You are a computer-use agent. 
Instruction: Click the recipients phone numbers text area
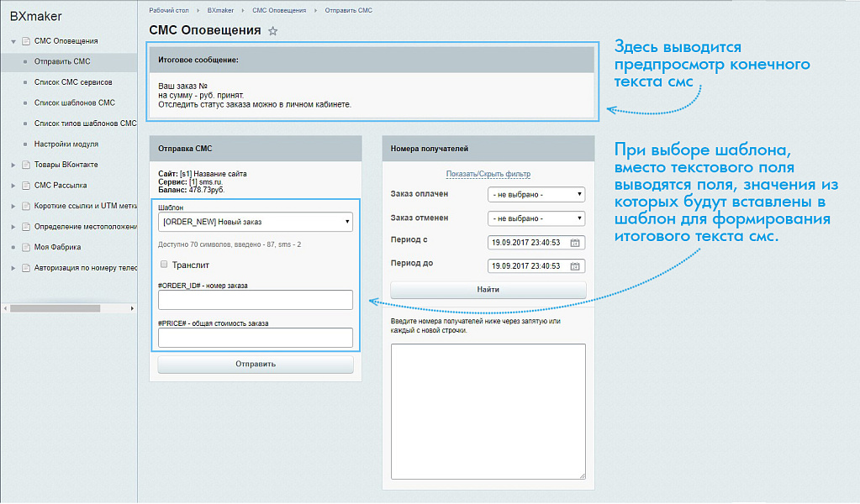(488, 412)
